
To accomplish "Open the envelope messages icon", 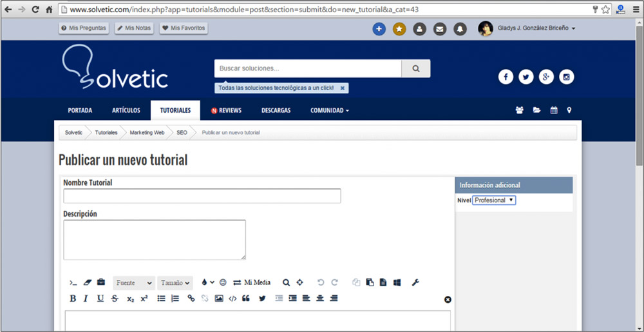I will click(x=439, y=29).
